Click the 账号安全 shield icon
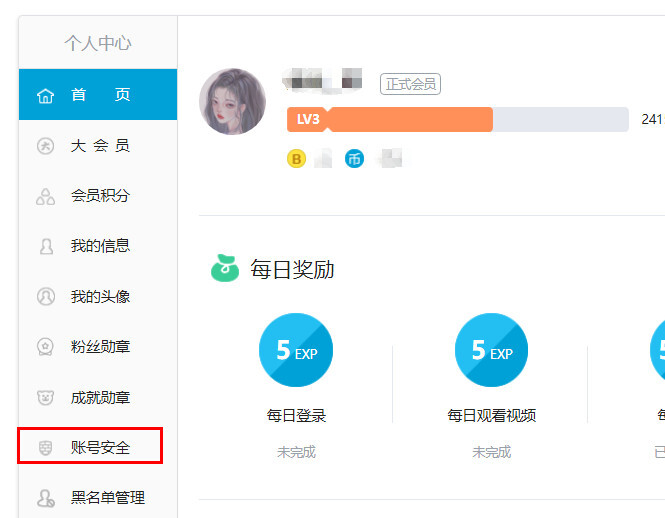Viewport: 665px width, 518px height. coord(45,448)
